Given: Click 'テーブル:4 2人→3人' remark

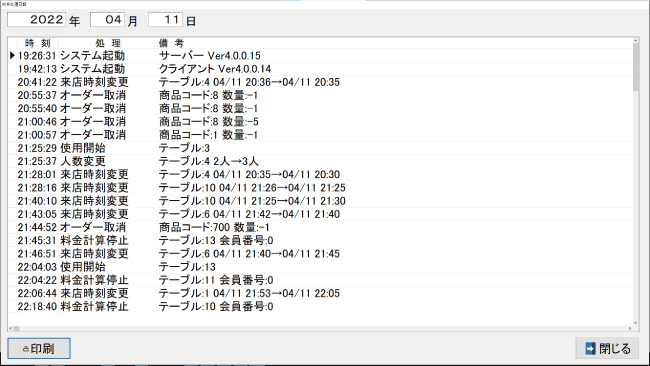Looking at the screenshot, I should (x=209, y=161).
